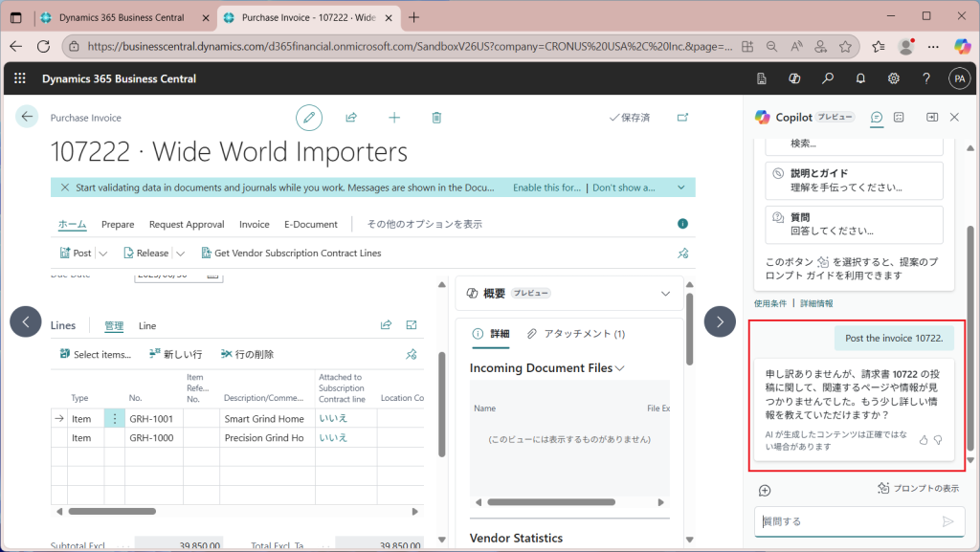
Task: Start a new Copilot topic plus icon
Action: 765,491
